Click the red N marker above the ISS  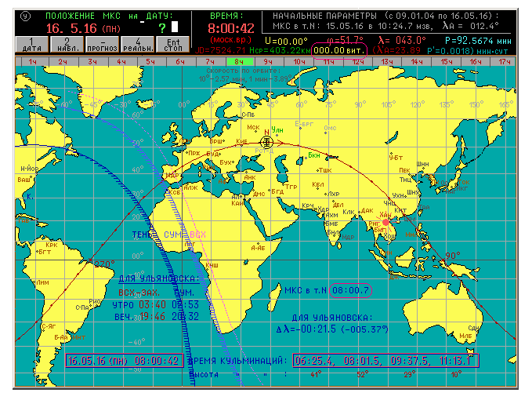(266, 132)
